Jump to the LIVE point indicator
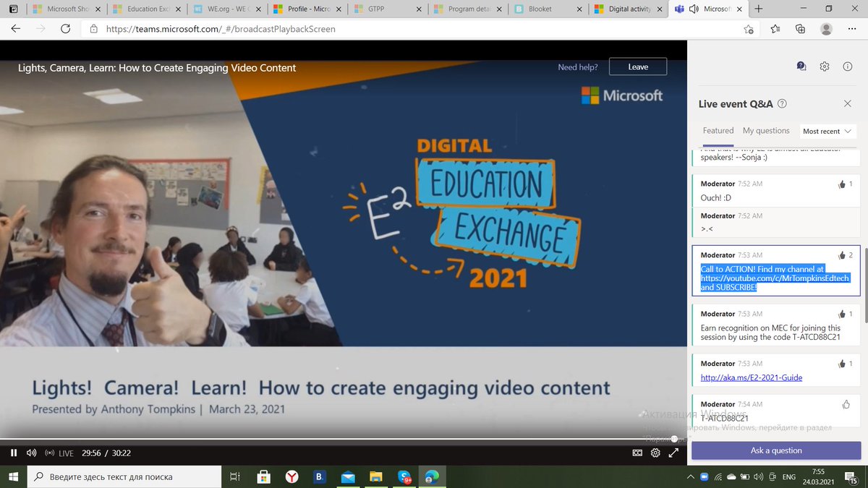Viewport: 868px width, 488px height. (x=59, y=453)
